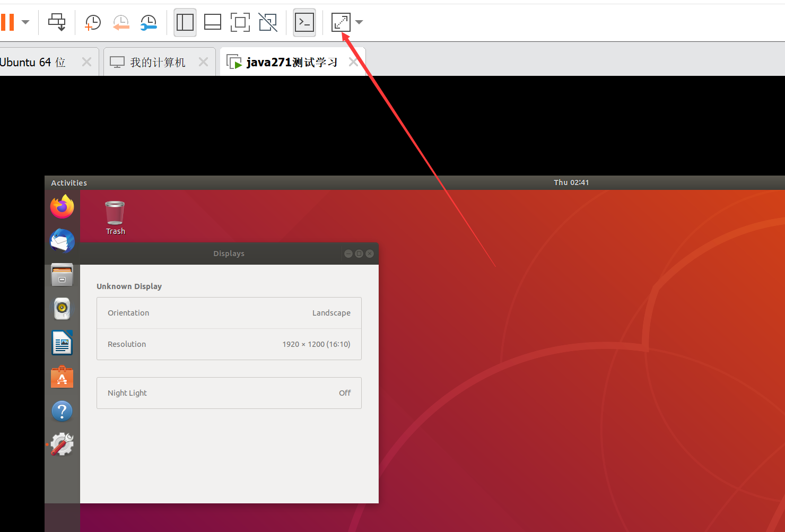Screen dimensions: 785x532
Task: Open the console view icon
Action: [304, 22]
